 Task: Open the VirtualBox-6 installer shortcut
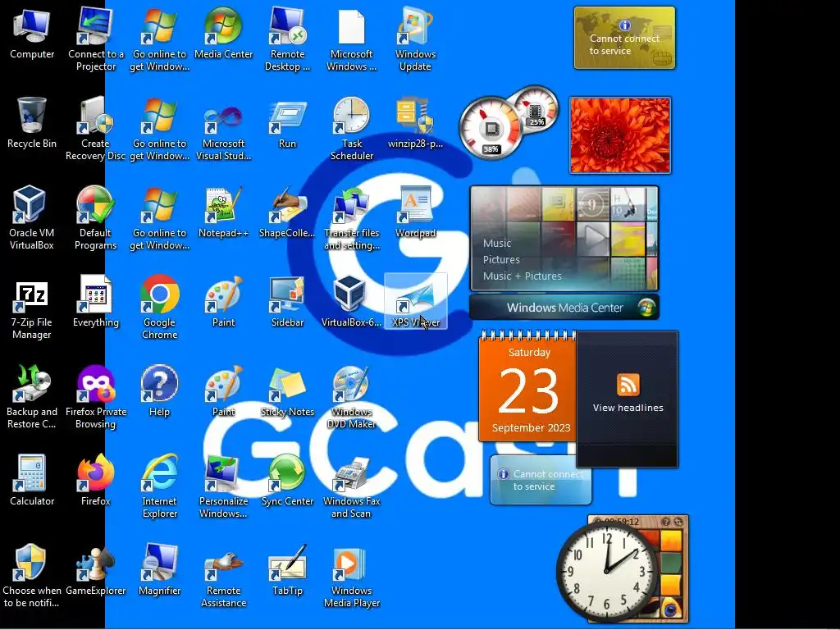pyautogui.click(x=351, y=302)
